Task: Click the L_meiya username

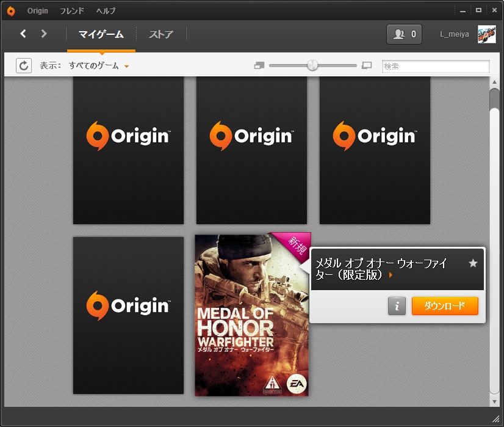Action: 454,34
